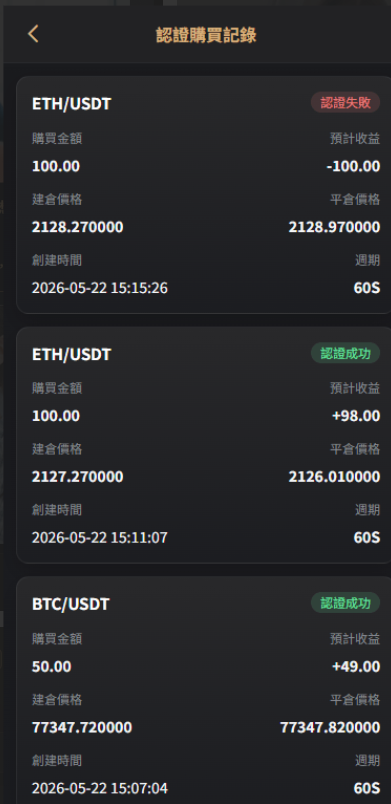Select the +98.00 expected profit value
391x804 pixels.
(356, 416)
